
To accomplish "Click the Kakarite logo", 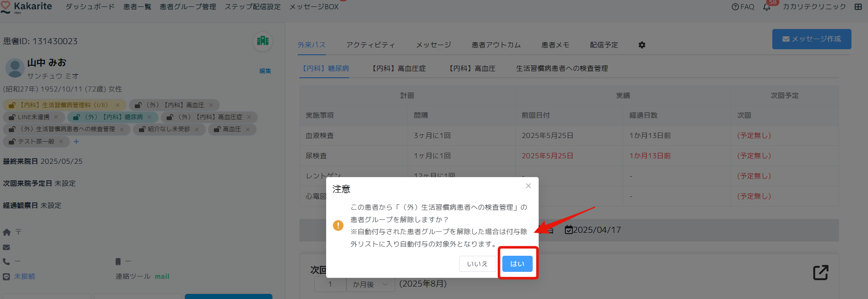I will click(x=26, y=7).
